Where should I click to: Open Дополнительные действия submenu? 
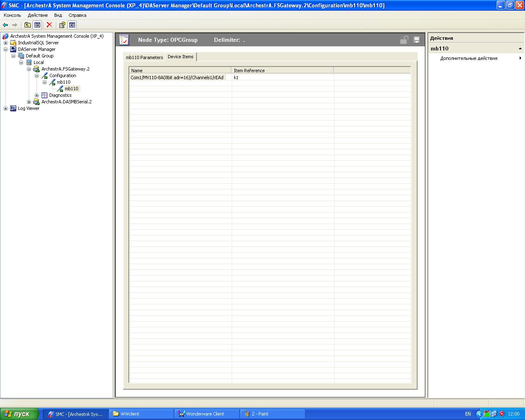(469, 58)
